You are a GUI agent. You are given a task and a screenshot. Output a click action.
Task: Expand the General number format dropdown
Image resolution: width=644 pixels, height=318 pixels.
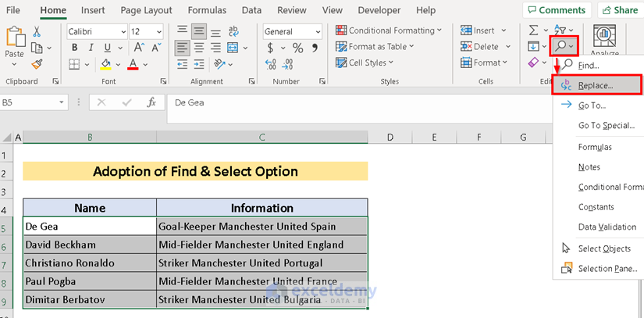pos(318,31)
